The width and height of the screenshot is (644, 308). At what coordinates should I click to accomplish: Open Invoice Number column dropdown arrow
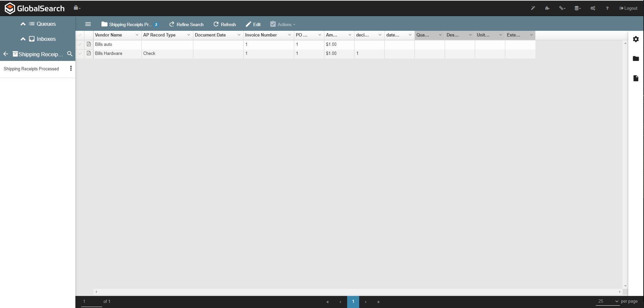pos(289,35)
